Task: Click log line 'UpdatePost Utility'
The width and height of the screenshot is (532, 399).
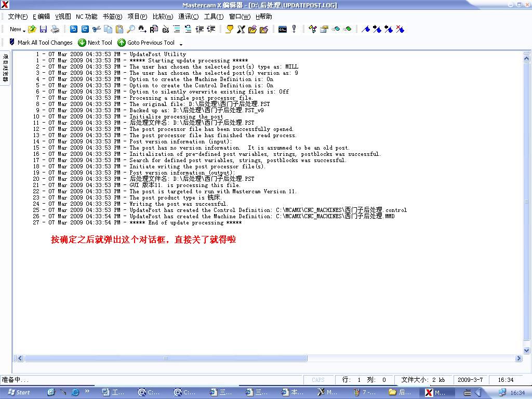Action: click(158, 54)
